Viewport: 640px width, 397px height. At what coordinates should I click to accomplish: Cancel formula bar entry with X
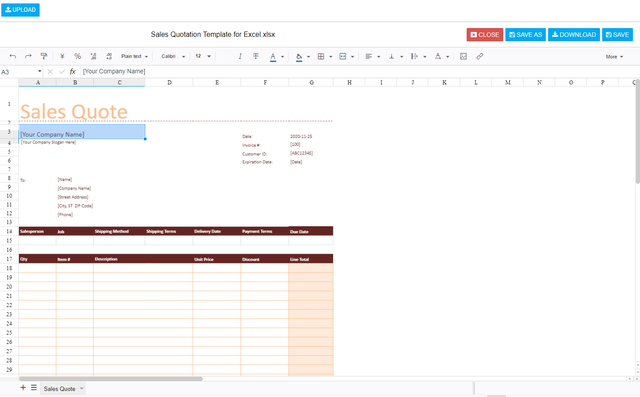click(x=50, y=71)
